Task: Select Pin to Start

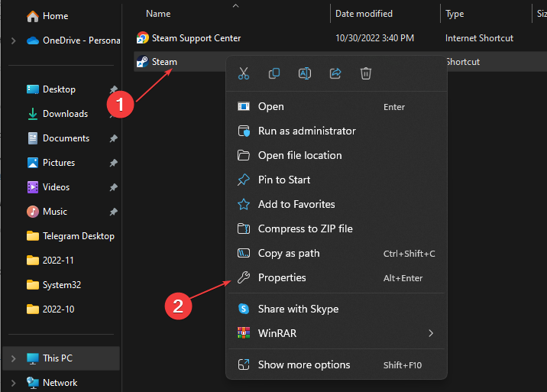Action: coord(337,180)
